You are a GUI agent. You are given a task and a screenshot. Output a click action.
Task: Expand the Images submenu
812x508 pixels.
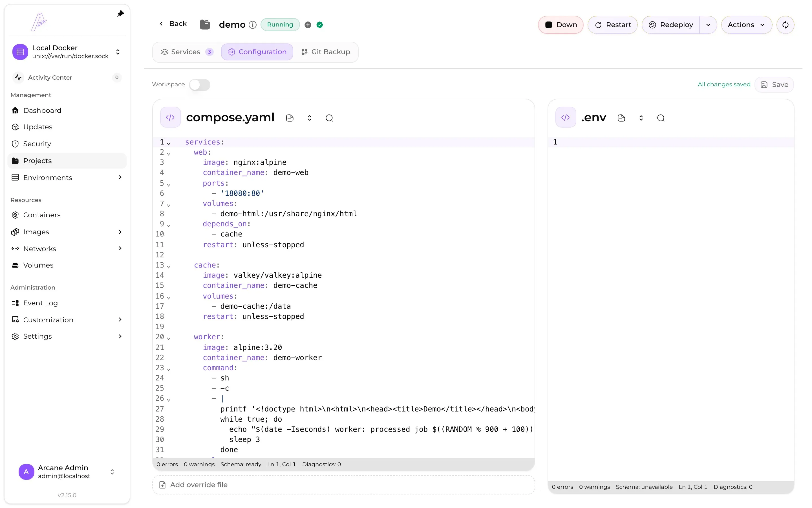point(120,232)
